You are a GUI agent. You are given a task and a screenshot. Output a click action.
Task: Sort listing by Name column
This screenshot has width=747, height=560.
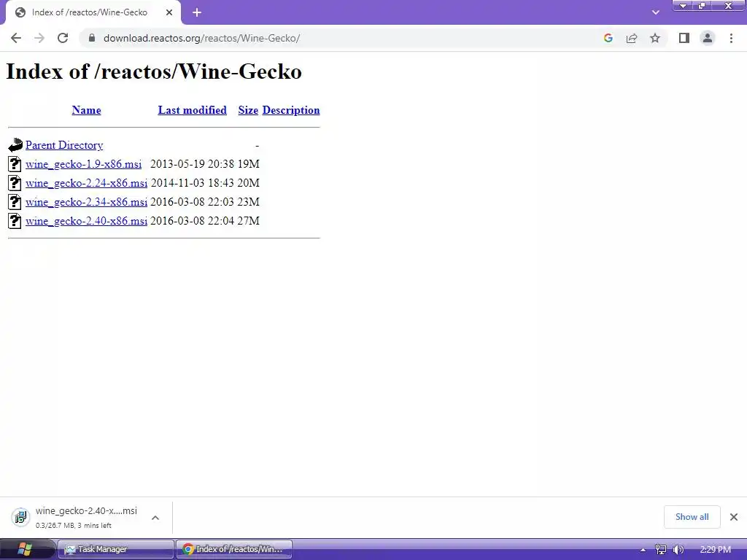86,110
